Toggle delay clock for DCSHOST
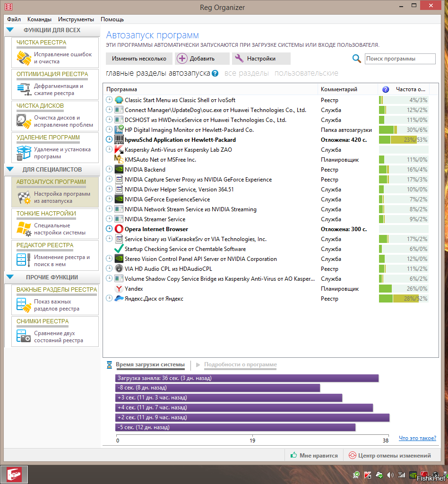The width and height of the screenshot is (448, 484). [x=109, y=120]
